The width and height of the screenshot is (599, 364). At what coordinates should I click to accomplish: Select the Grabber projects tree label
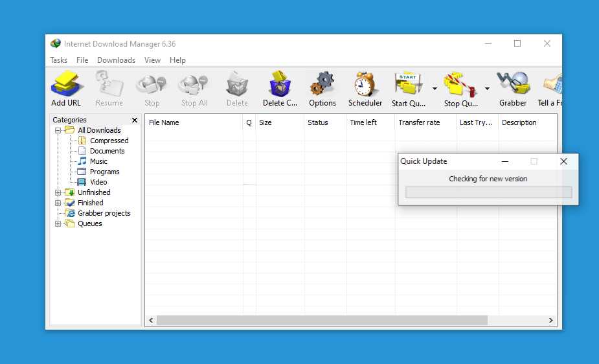104,213
